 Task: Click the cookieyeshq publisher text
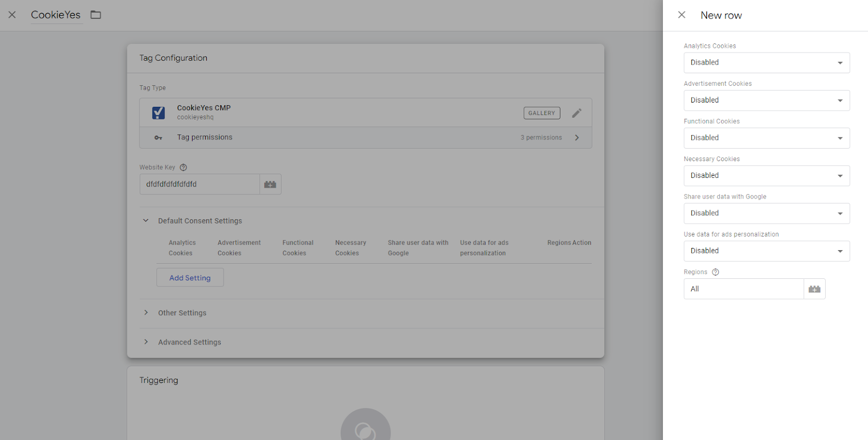[195, 117]
